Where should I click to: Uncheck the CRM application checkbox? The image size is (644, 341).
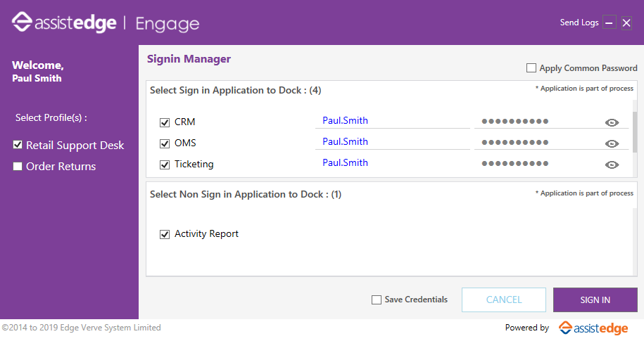click(165, 122)
